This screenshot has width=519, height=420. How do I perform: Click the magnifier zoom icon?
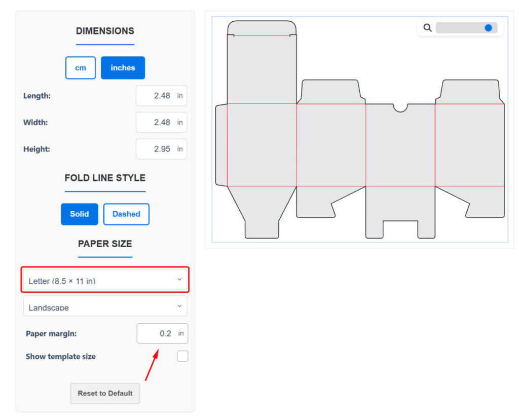(x=427, y=28)
